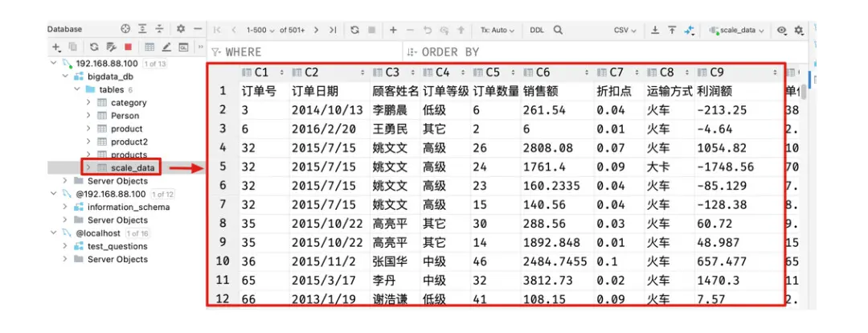
Task: Click the submit changes up arrow
Action: click(x=461, y=30)
